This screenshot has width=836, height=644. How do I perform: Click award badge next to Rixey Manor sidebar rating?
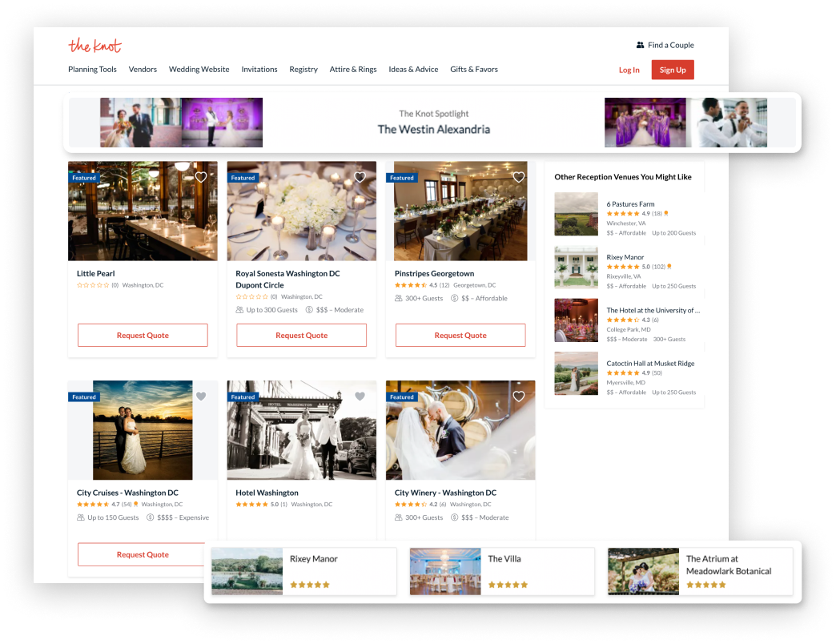coord(669,267)
